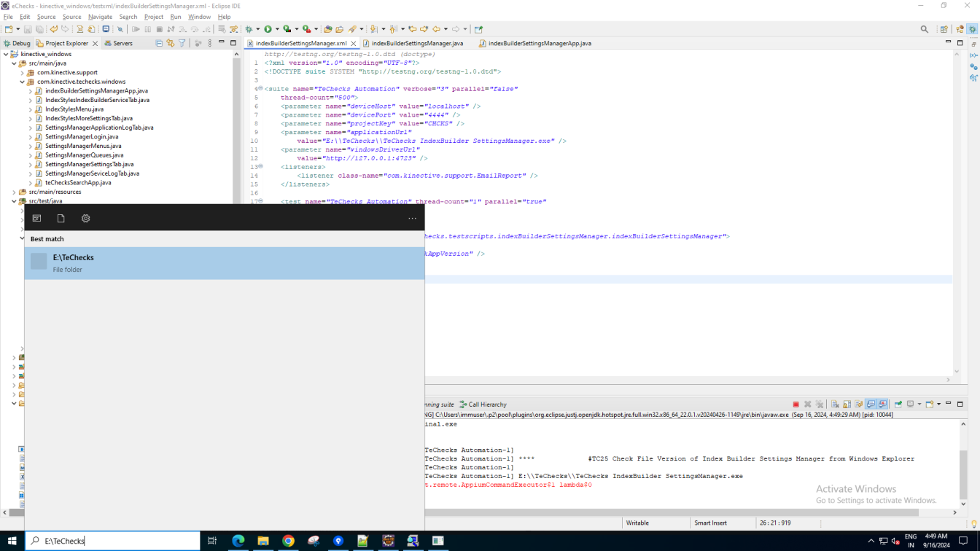This screenshot has height=551, width=980.
Task: Collapse the com.kinective.techecks.windows package
Action: pyautogui.click(x=22, y=82)
